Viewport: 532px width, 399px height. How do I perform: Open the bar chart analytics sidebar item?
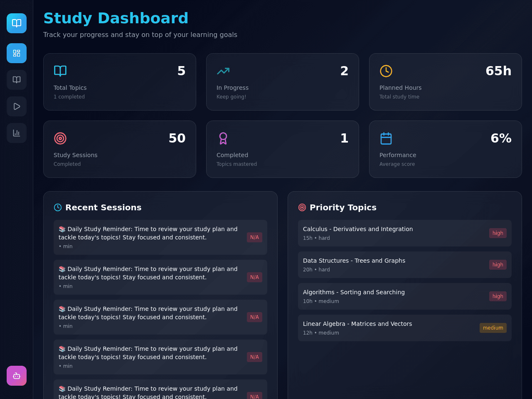tap(17, 133)
